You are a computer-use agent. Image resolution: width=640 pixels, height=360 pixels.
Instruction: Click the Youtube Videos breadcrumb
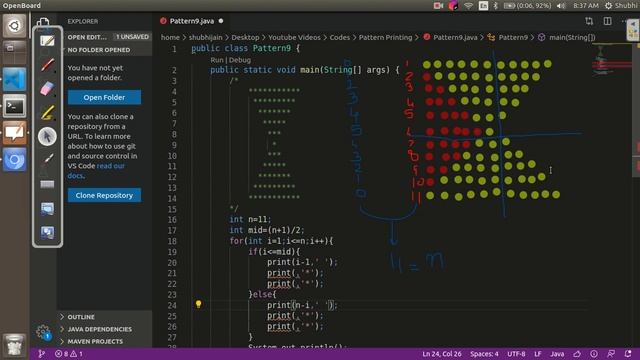click(294, 38)
